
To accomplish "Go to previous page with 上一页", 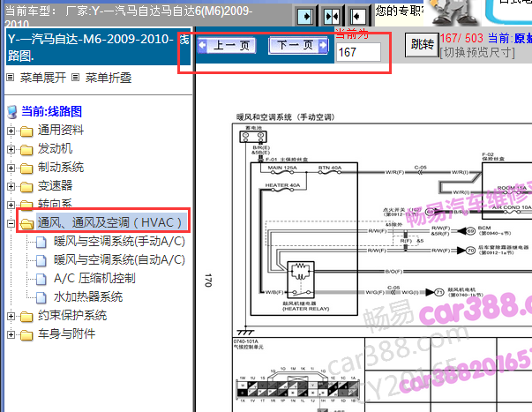I will [x=227, y=45].
